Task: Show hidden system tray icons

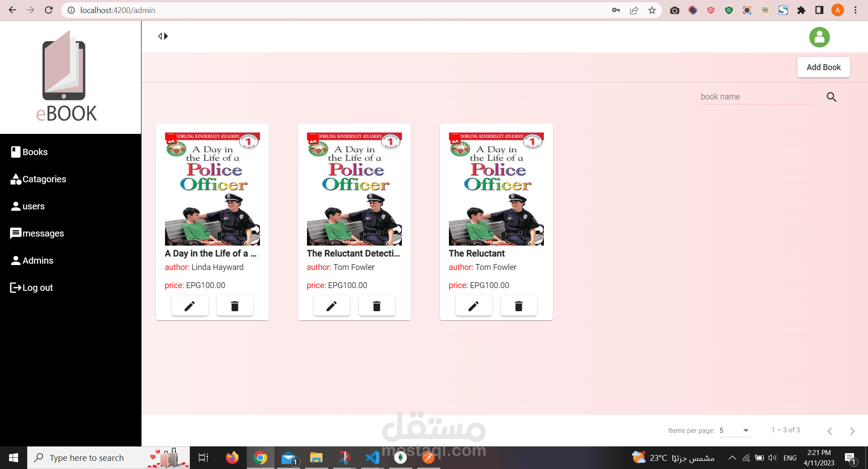Action: point(732,458)
